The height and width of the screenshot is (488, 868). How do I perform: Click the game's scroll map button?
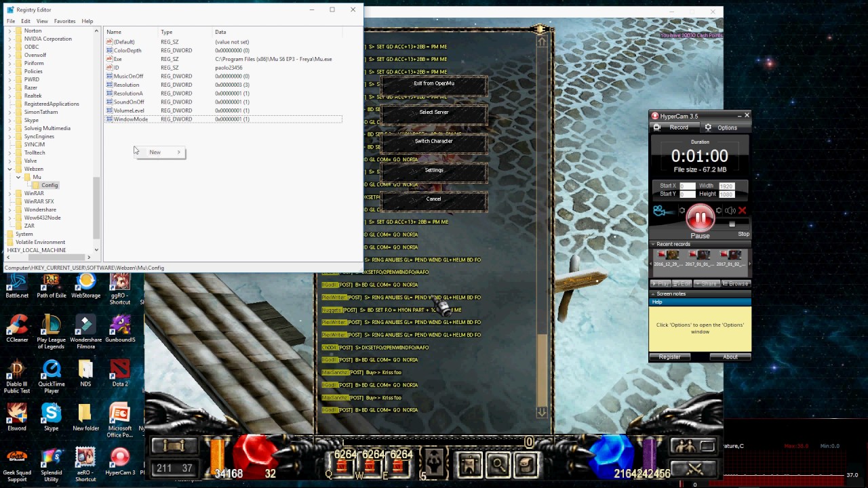[173, 445]
